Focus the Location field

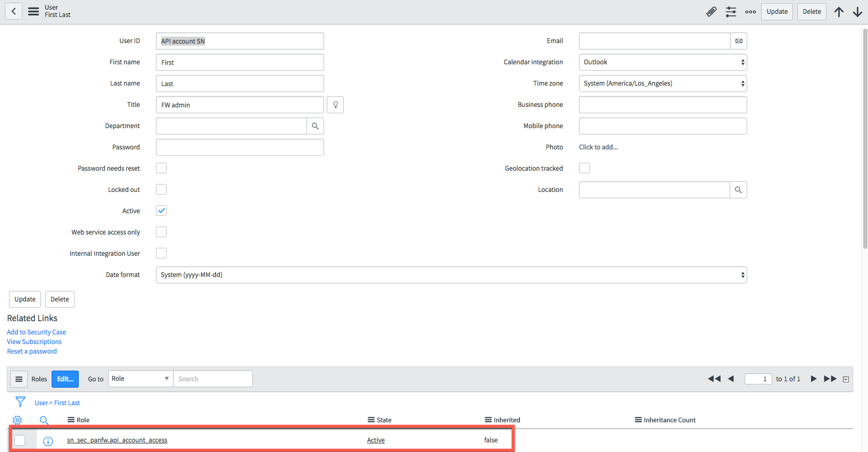pos(655,190)
